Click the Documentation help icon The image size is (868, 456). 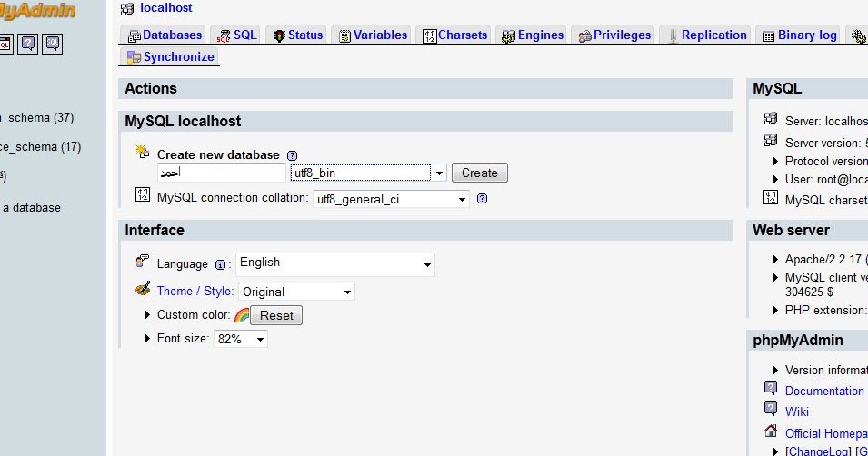click(771, 387)
